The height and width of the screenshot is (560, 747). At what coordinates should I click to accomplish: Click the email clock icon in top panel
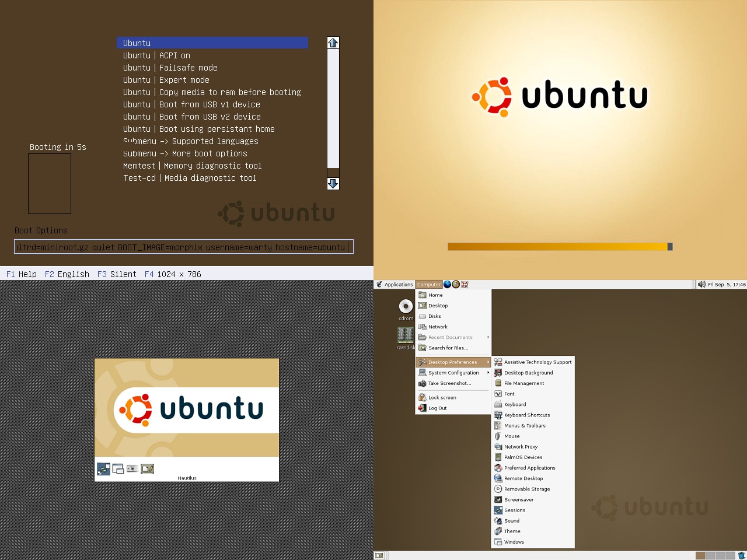pyautogui.click(x=456, y=285)
